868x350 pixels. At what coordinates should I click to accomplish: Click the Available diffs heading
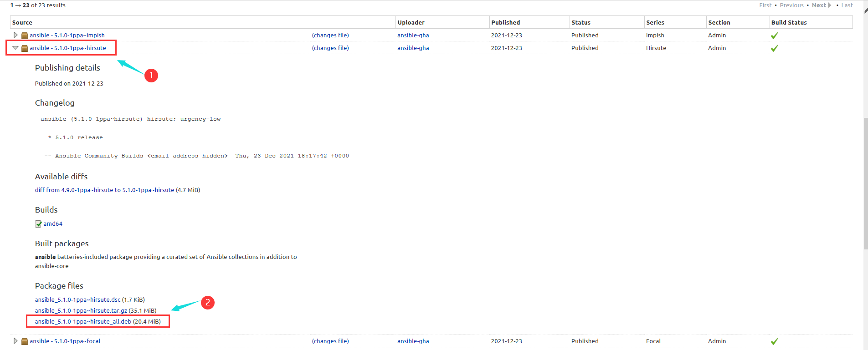tap(61, 177)
